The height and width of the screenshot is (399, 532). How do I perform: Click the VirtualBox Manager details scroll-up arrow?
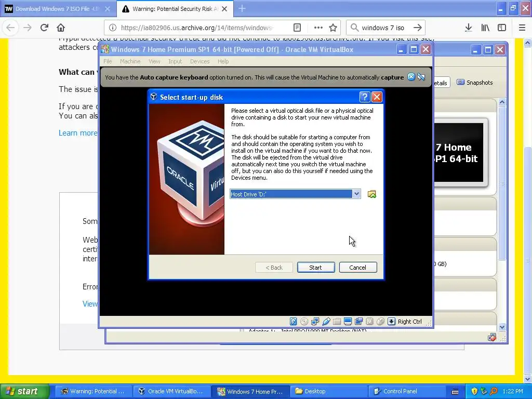click(502, 102)
